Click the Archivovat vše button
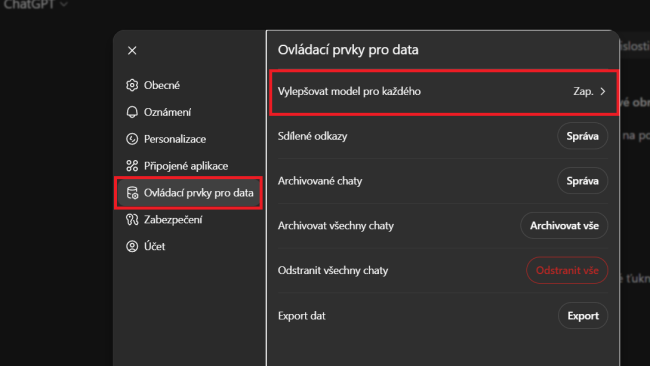Image resolution: width=650 pixels, height=366 pixels. [x=564, y=225]
